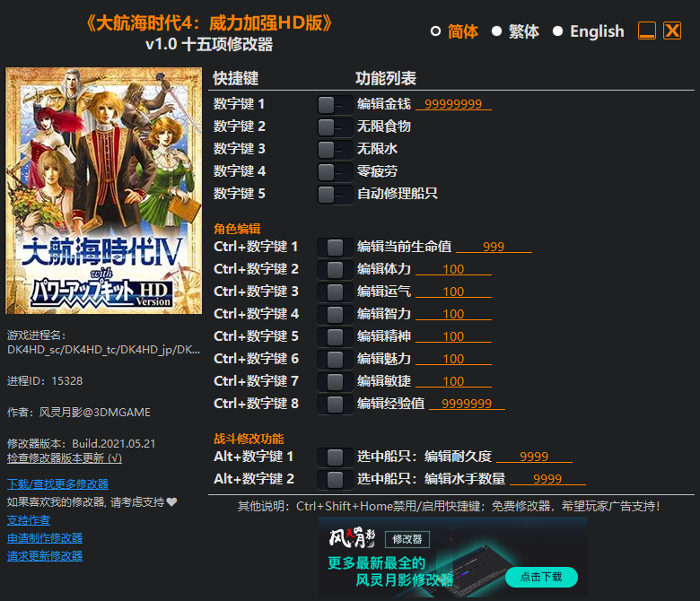This screenshot has height=601, width=700.
Task: Click the 点击下载 download button in banner
Action: [x=541, y=577]
